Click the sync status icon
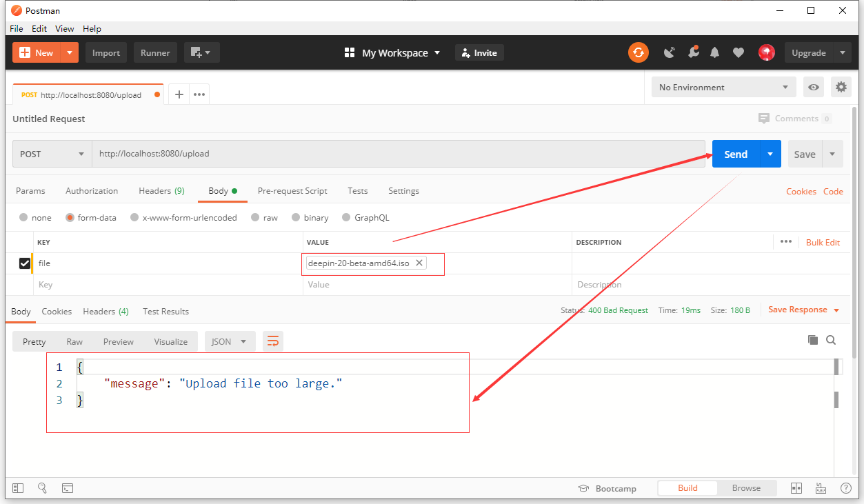 tap(639, 52)
